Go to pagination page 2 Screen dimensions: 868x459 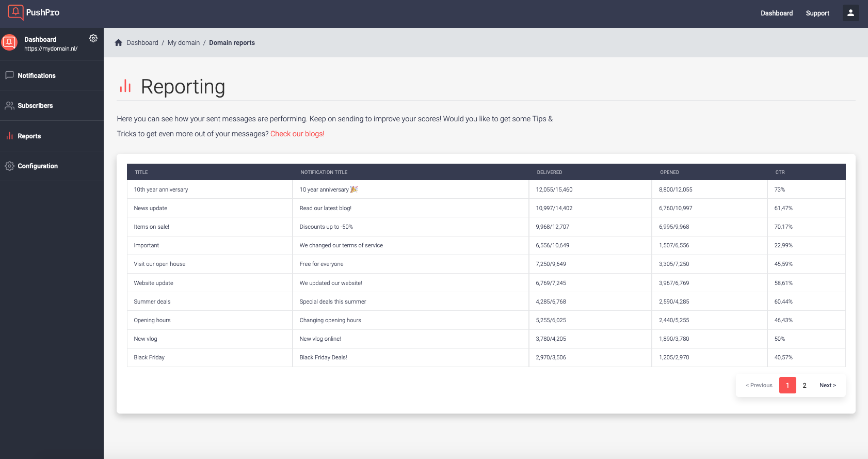click(804, 385)
